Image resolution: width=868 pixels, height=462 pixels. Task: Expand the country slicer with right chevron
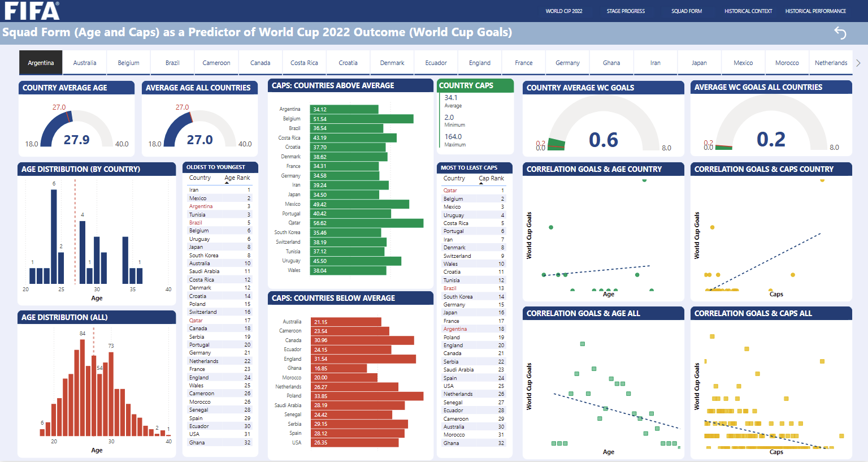858,63
